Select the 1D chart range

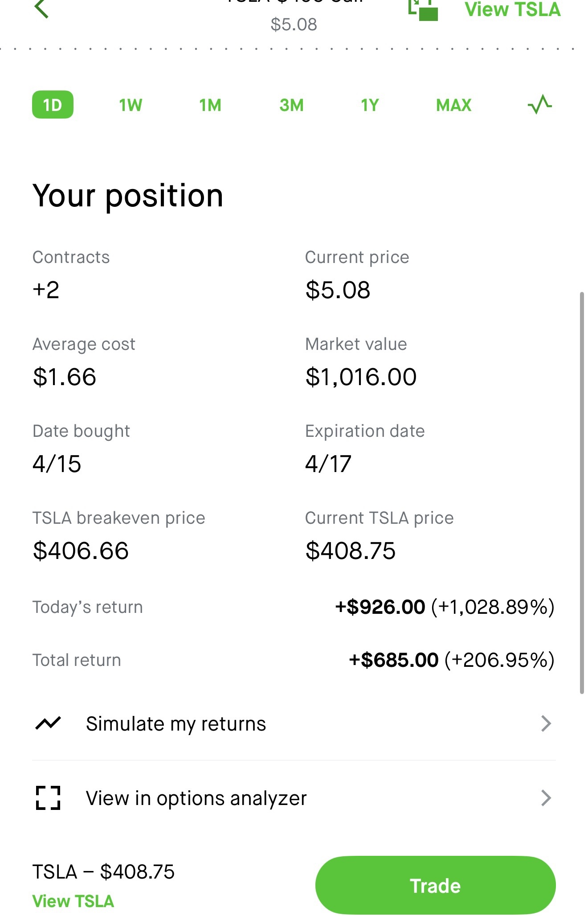[x=53, y=105]
